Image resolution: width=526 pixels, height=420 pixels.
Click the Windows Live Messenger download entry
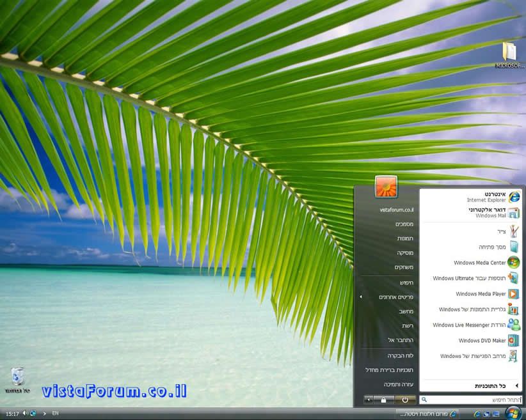point(475,325)
